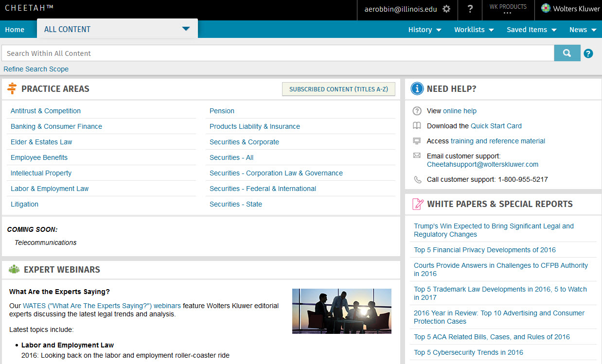Open Securities - Corporation Law & Governance
The height and width of the screenshot is (364, 602).
point(276,173)
